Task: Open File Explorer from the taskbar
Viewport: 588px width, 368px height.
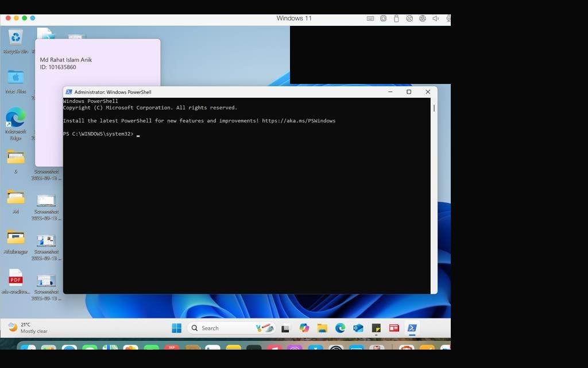Action: [322, 328]
